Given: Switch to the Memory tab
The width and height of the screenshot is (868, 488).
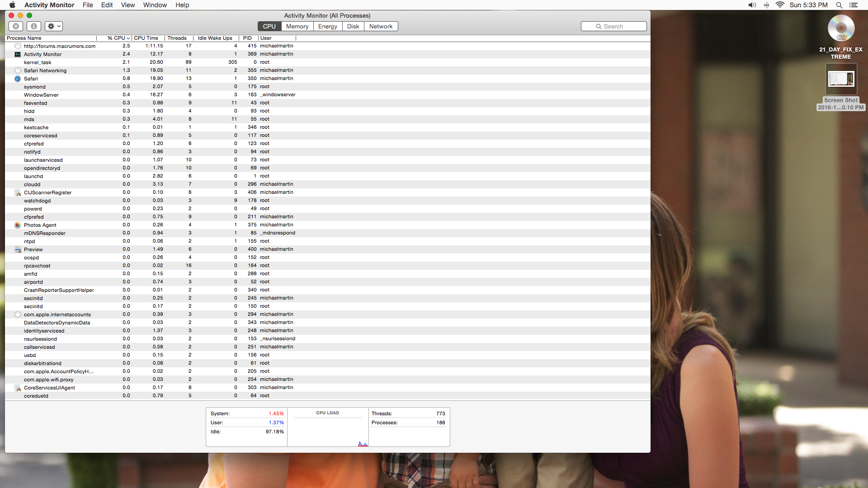Looking at the screenshot, I should (x=297, y=26).
